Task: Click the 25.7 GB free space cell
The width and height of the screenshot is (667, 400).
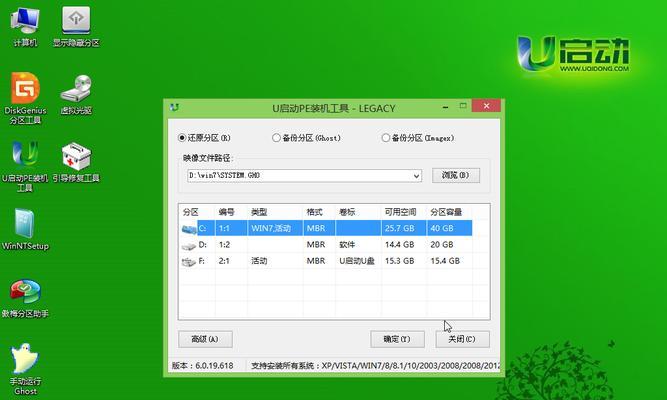Action: pyautogui.click(x=399, y=229)
